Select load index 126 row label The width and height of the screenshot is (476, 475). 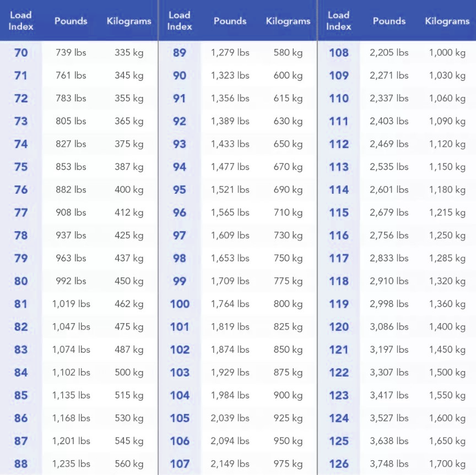(x=339, y=464)
